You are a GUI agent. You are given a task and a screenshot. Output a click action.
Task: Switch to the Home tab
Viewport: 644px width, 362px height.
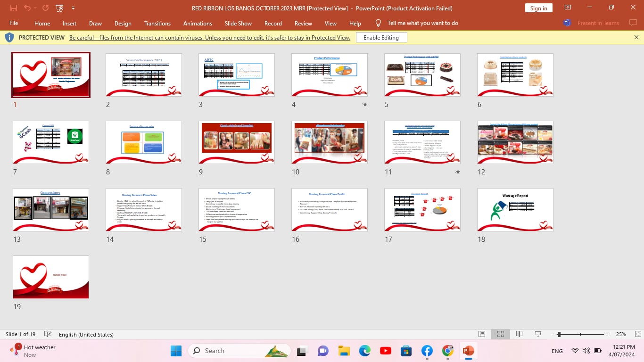(x=42, y=23)
